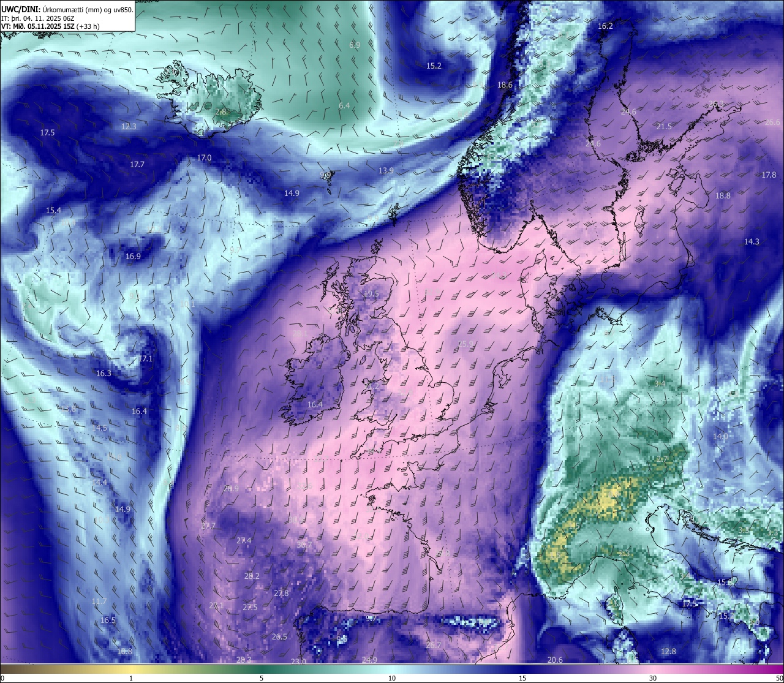
Task: Click the 16.5 value label
Action: point(108,620)
